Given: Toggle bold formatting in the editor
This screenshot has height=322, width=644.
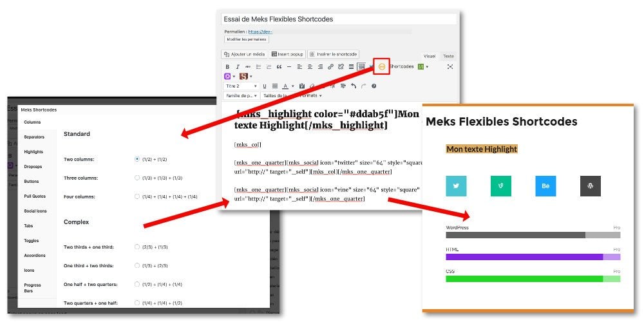Looking at the screenshot, I should (227, 66).
